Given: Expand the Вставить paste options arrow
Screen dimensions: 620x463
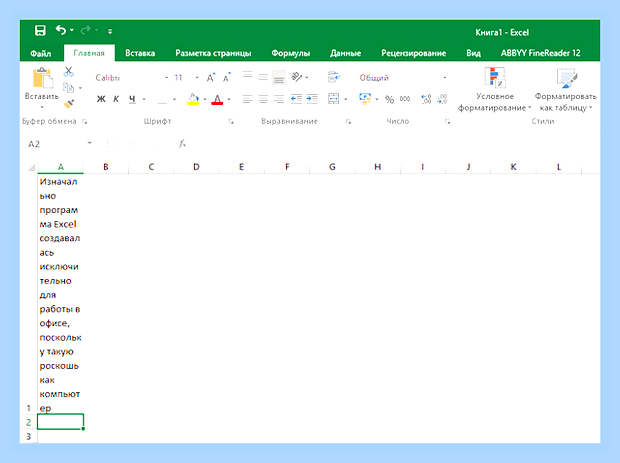Looking at the screenshot, I should pyautogui.click(x=42, y=107).
